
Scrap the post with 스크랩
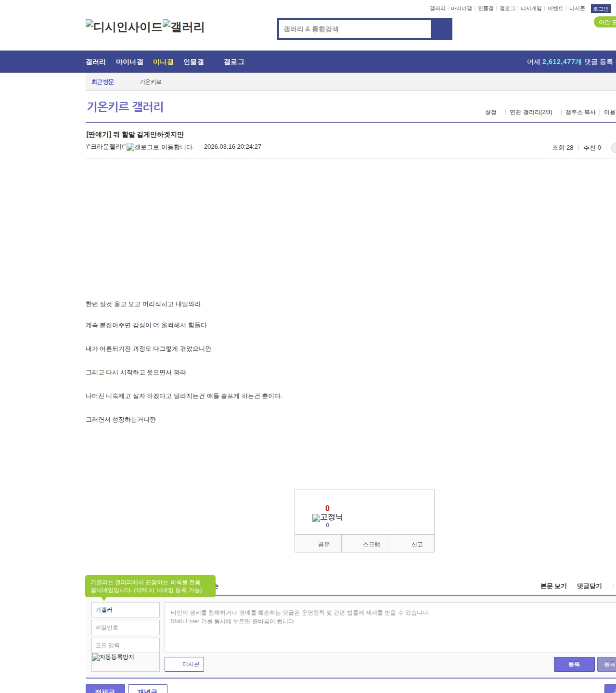coord(371,544)
